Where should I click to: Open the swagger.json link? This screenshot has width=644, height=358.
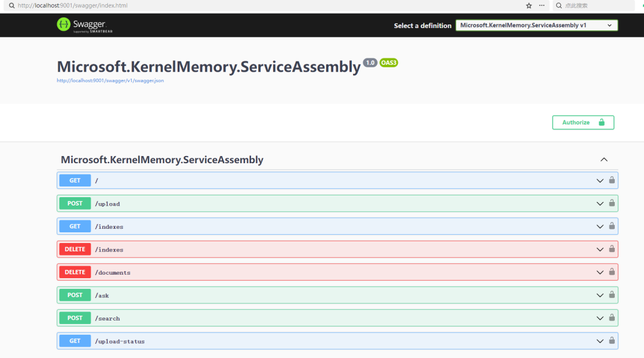[110, 80]
